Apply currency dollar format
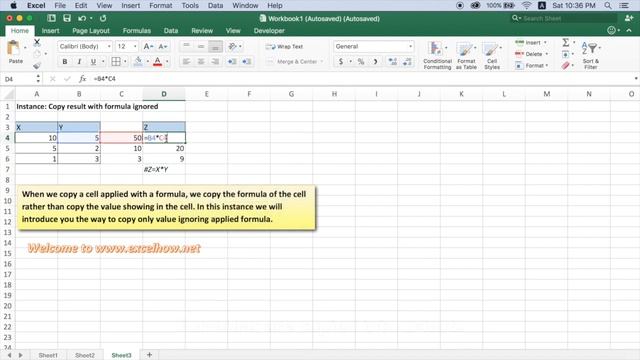 [341, 62]
